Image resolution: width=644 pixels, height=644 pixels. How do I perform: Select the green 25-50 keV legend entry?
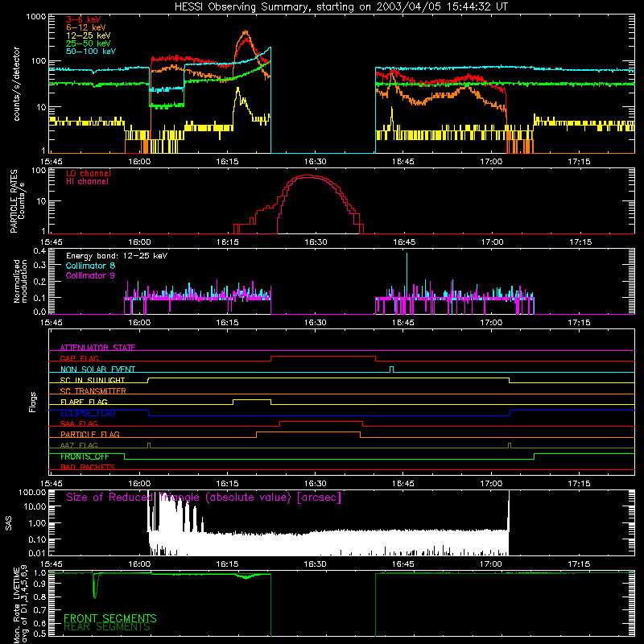point(89,43)
